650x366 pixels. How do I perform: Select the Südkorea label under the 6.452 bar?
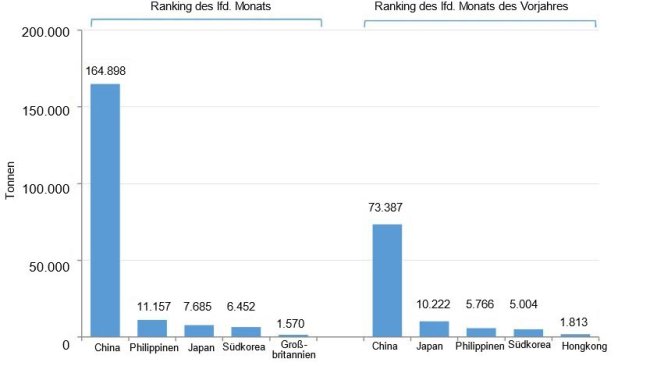[x=244, y=347]
